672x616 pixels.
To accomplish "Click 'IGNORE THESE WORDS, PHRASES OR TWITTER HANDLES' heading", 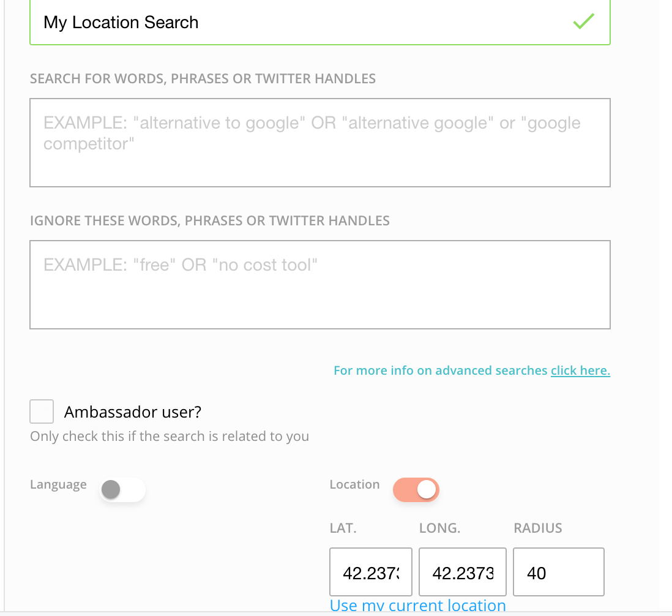I will pyautogui.click(x=209, y=220).
